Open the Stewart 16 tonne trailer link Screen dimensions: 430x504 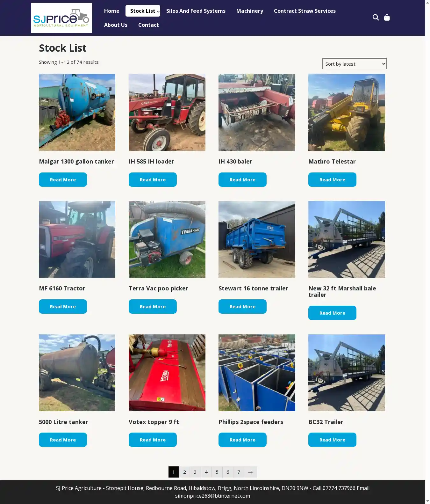click(253, 289)
